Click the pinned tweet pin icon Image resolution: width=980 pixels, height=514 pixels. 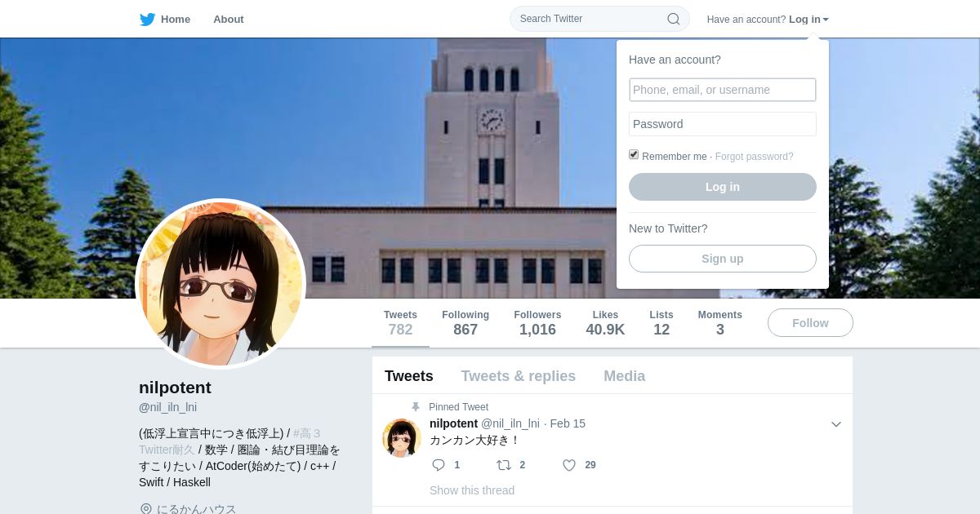[415, 407]
